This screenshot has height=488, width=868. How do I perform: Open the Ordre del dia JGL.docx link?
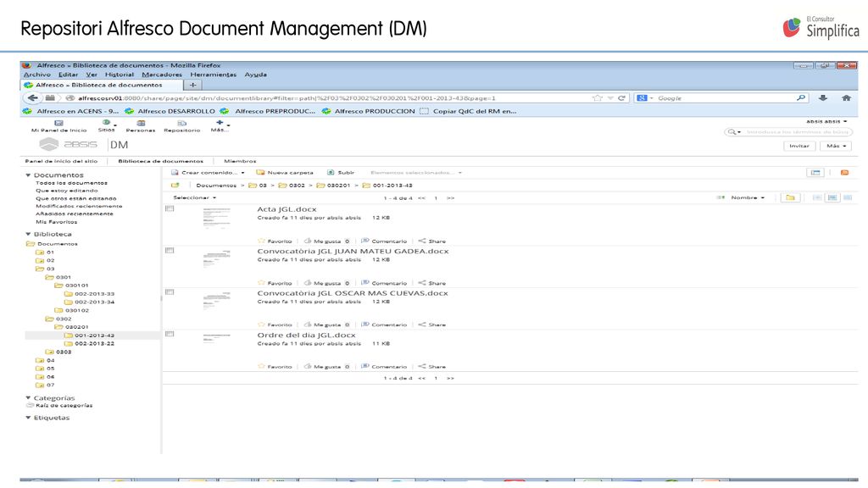pyautogui.click(x=306, y=335)
